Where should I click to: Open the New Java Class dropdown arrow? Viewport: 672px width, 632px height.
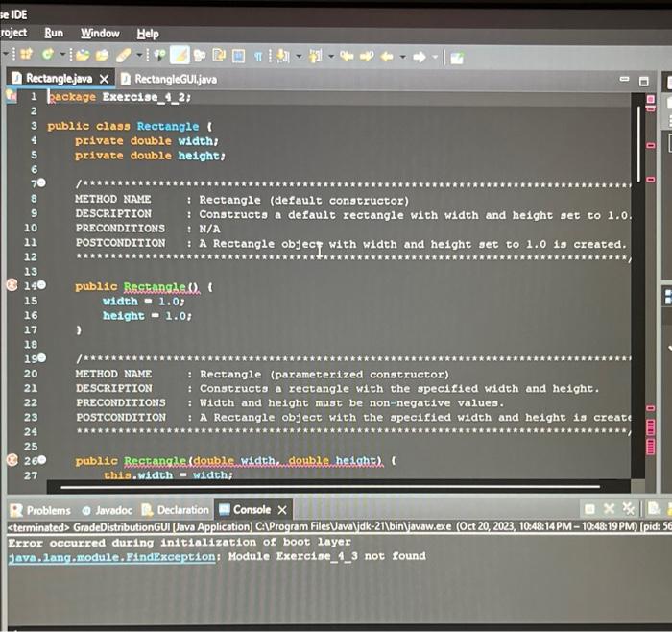pos(62,55)
